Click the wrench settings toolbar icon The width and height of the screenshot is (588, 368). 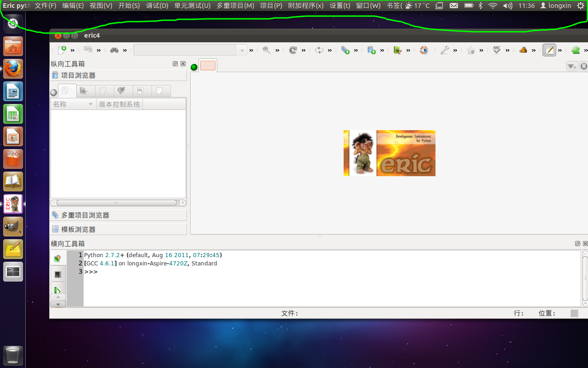(x=444, y=50)
